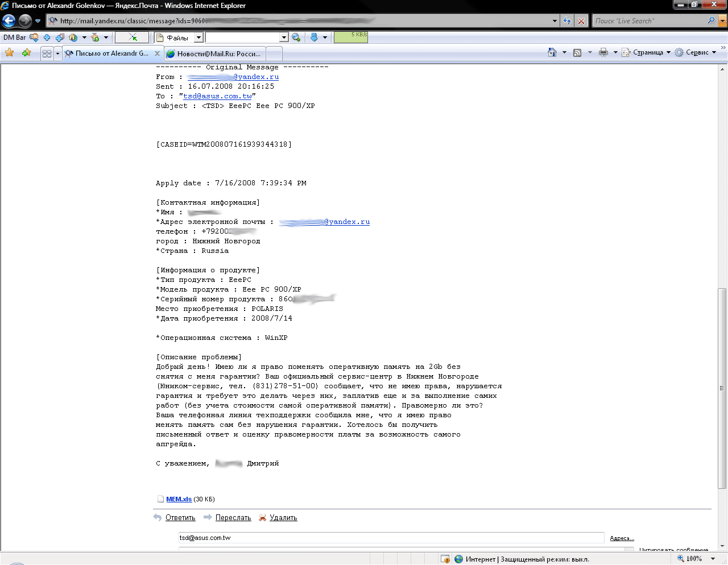Click the DM Bar hand-pointer settings icon
The width and height of the screenshot is (728, 565).
[x=95, y=38]
